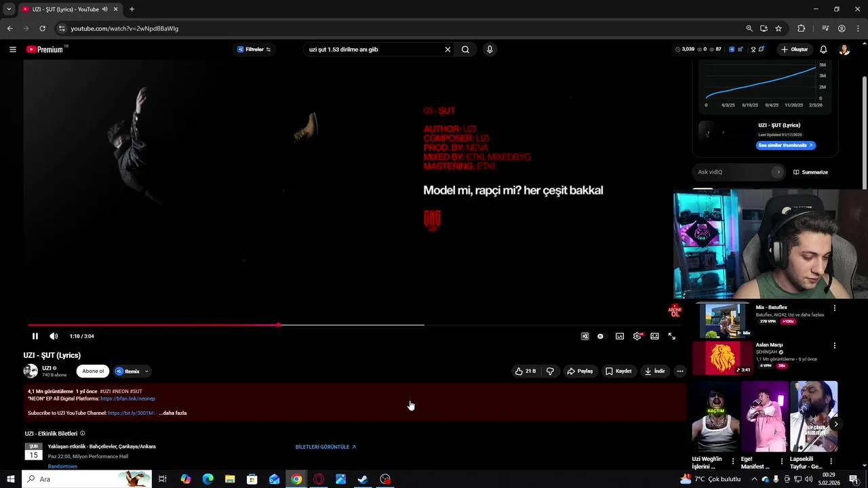Open YouTube notifications bell
Screen dimensions: 868x488
pyautogui.click(x=823, y=49)
